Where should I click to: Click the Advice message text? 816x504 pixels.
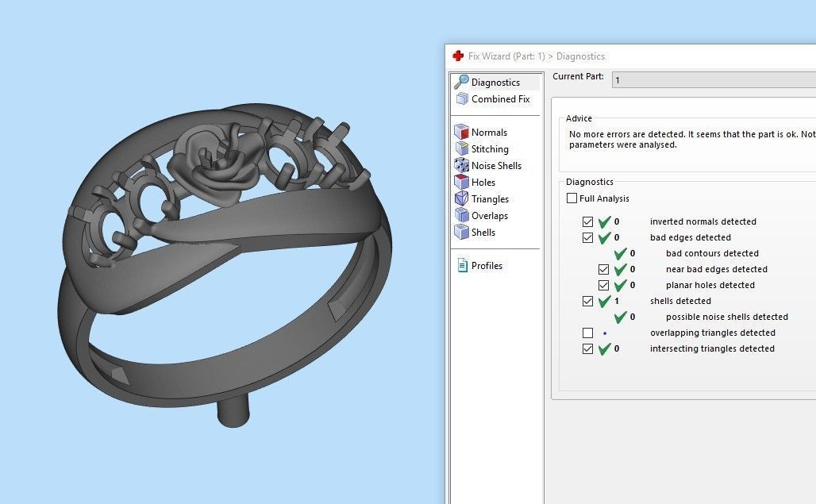pos(692,140)
